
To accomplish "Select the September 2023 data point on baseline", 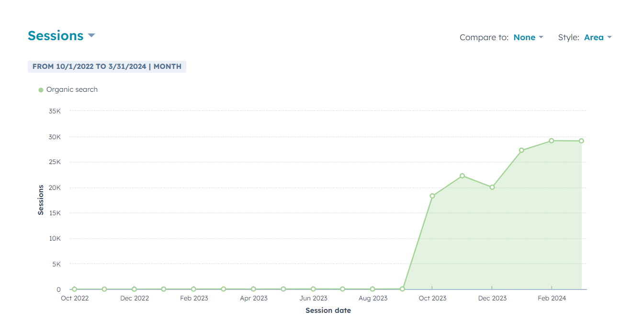I will point(402,289).
